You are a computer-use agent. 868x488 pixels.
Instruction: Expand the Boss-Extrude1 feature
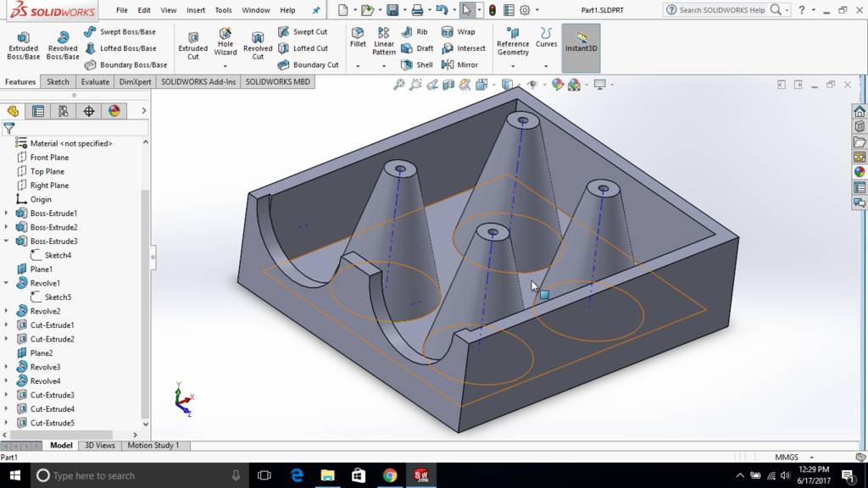(x=6, y=213)
